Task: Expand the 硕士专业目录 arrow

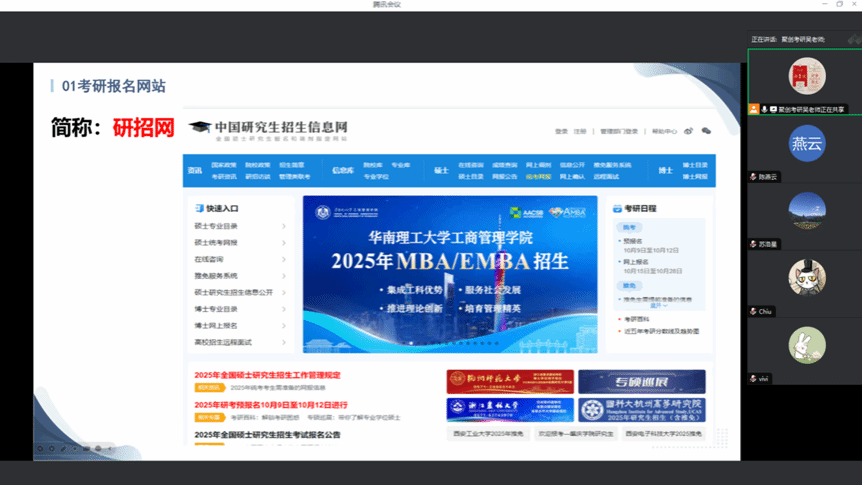Action: point(284,226)
